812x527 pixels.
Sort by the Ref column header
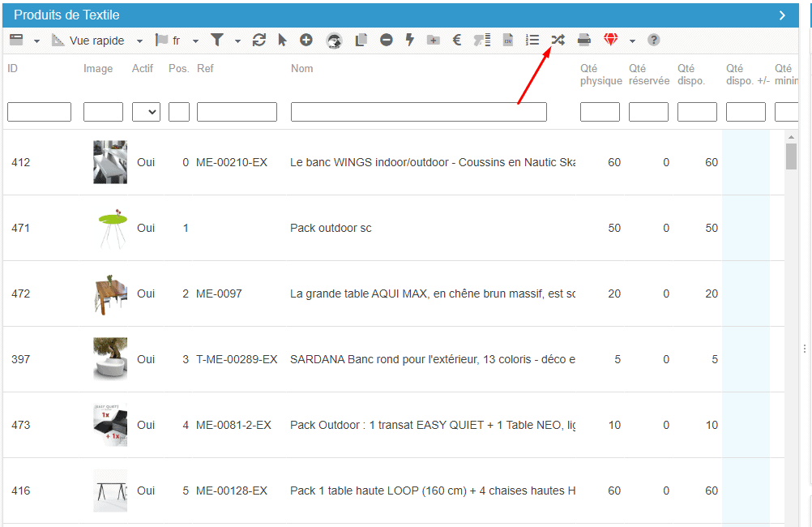(x=205, y=68)
